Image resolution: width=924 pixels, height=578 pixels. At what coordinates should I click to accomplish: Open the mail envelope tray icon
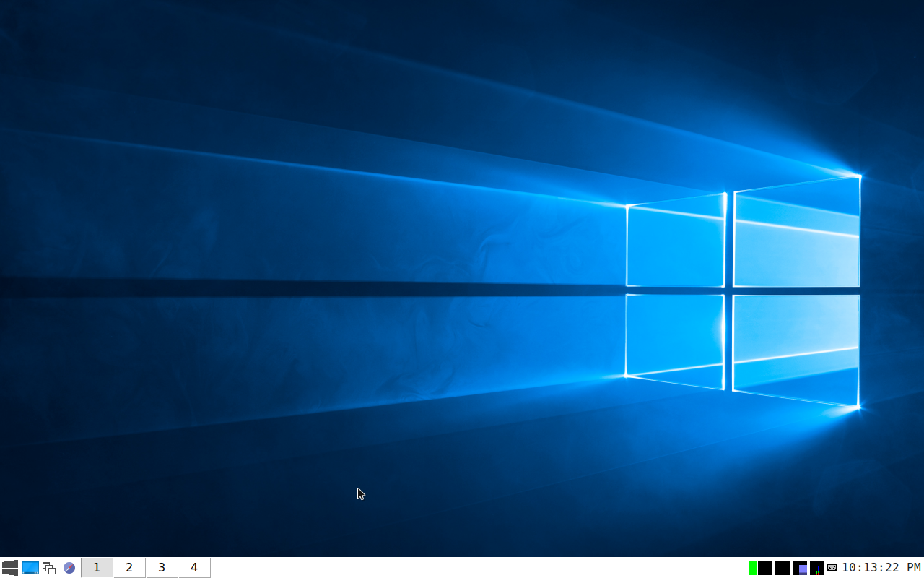832,568
